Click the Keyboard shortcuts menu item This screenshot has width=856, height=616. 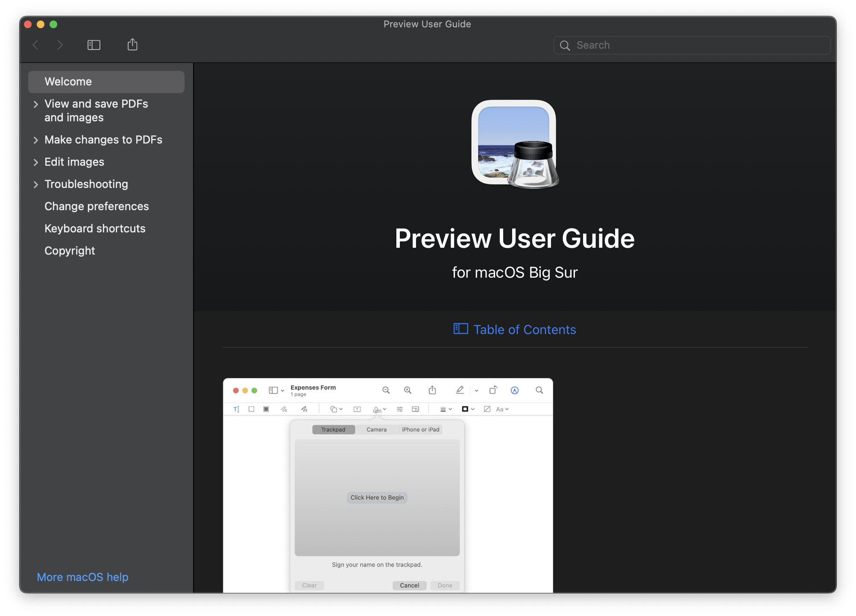94,228
